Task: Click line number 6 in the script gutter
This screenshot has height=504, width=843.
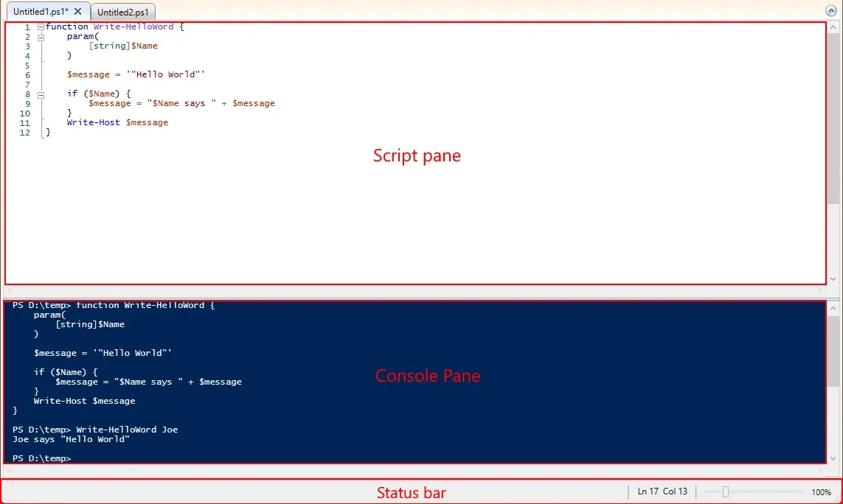Action: (27, 75)
